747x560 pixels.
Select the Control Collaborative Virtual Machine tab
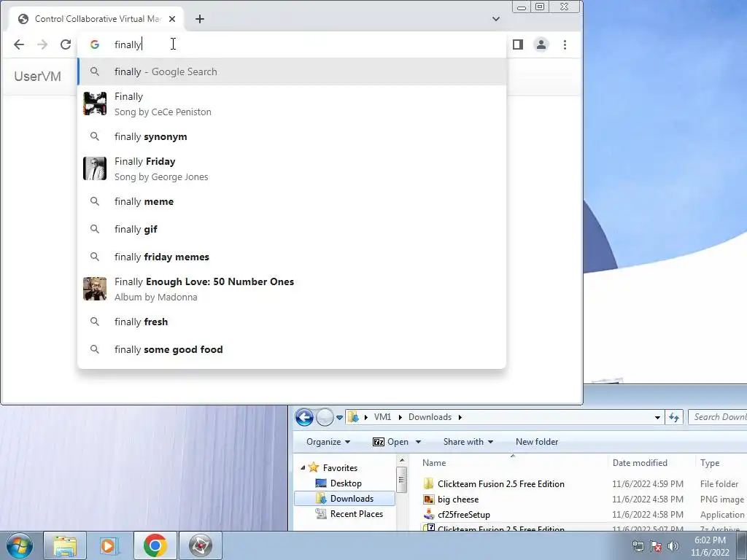click(x=97, y=19)
